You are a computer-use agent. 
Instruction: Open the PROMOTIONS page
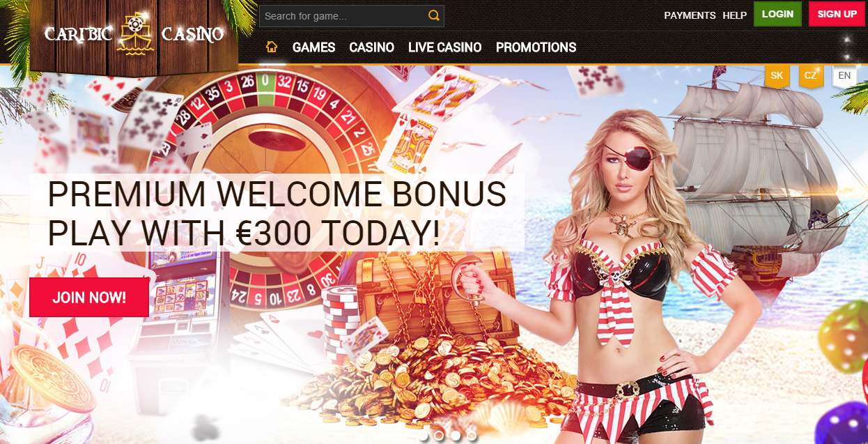point(536,47)
